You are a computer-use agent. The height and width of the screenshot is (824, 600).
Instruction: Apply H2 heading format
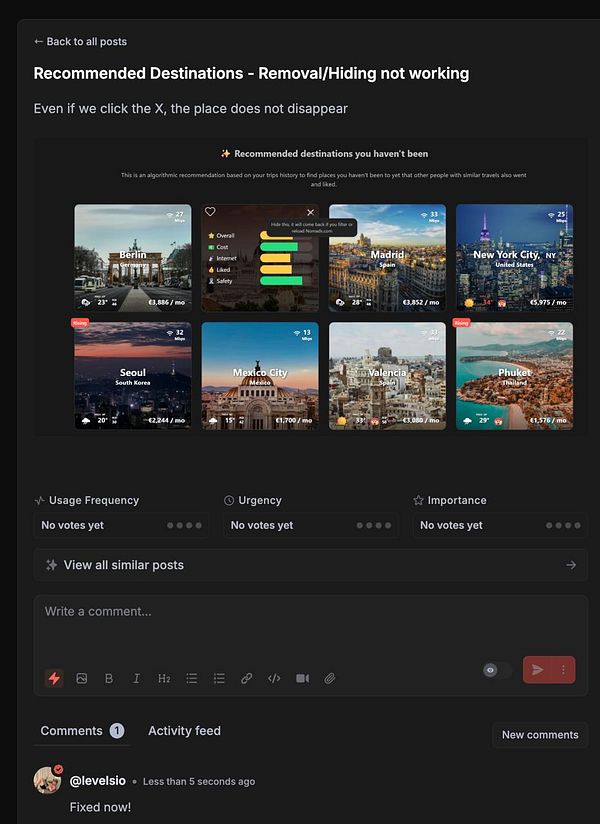click(x=164, y=678)
